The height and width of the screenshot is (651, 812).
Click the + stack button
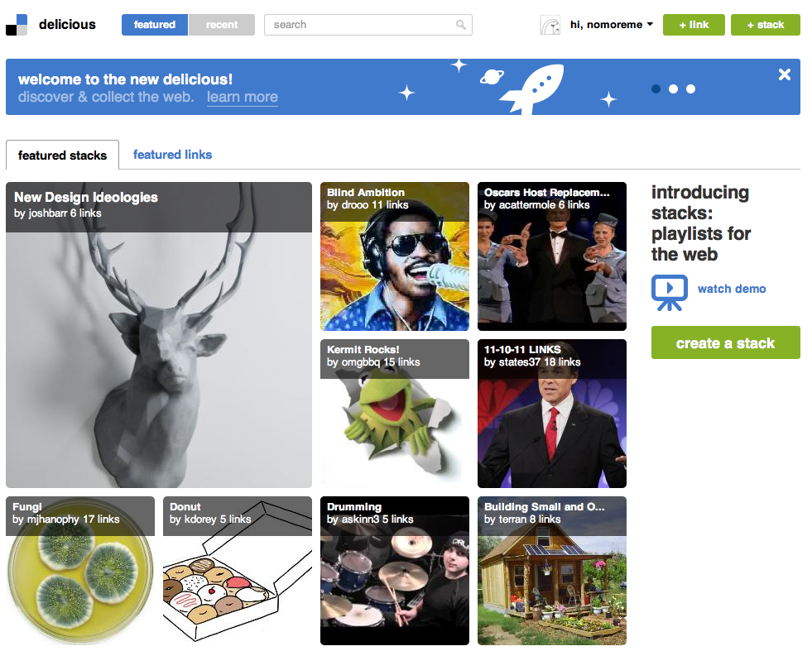[x=766, y=25]
